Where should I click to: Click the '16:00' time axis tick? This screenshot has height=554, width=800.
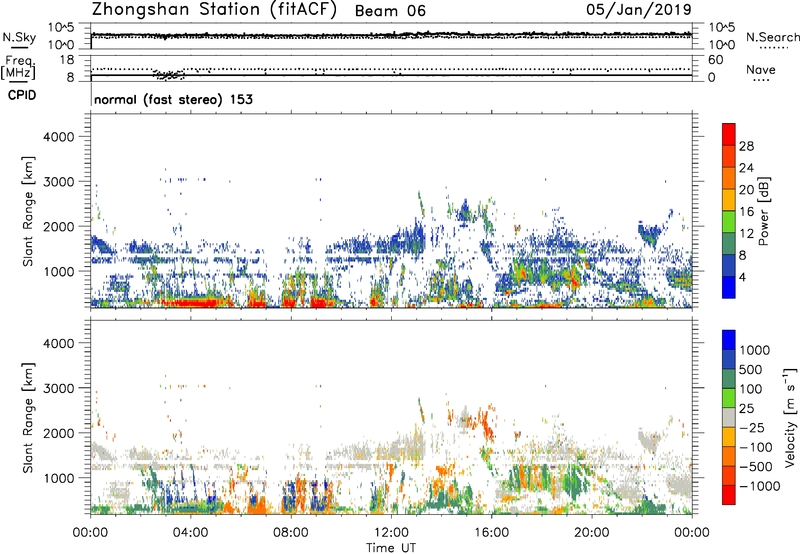click(491, 533)
